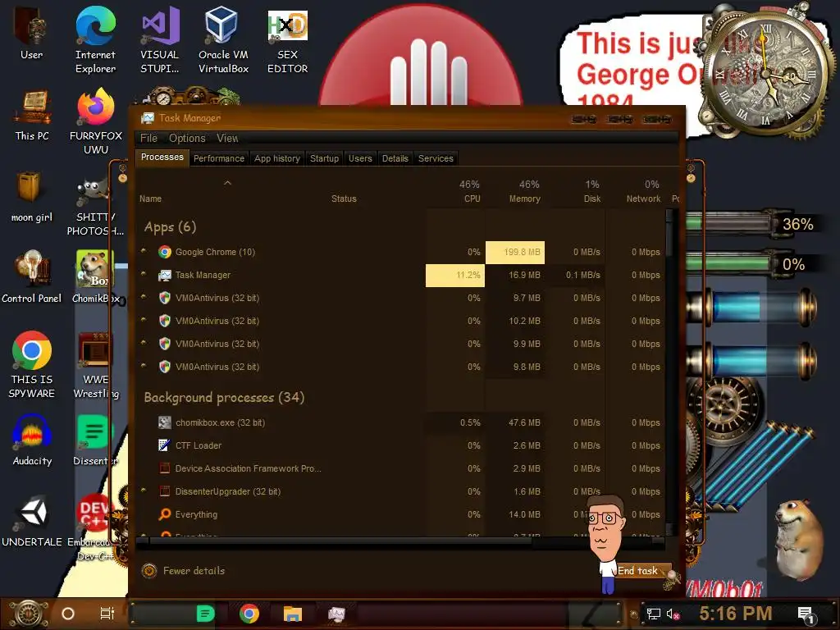The image size is (840, 630).
Task: Switch to the Services tab
Action: 436,158
